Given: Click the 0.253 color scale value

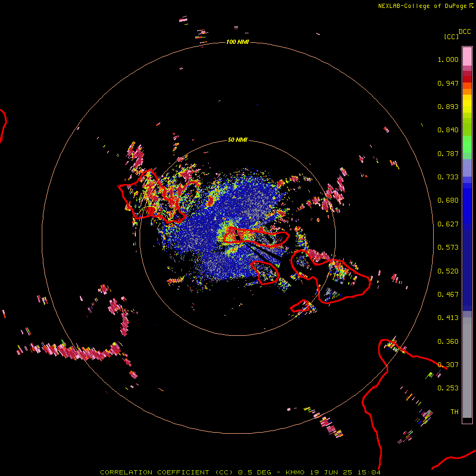Looking at the screenshot, I should (448, 388).
